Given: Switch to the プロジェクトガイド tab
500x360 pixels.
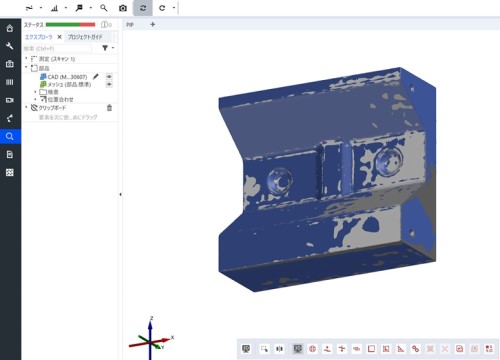Looking at the screenshot, I should (x=85, y=37).
